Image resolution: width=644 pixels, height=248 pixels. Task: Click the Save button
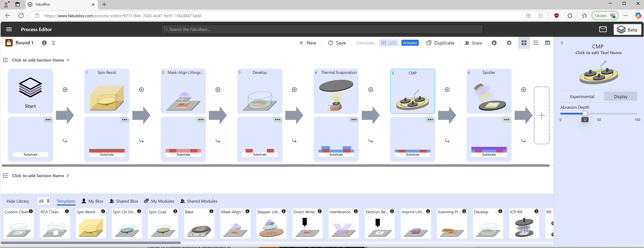pyautogui.click(x=337, y=43)
